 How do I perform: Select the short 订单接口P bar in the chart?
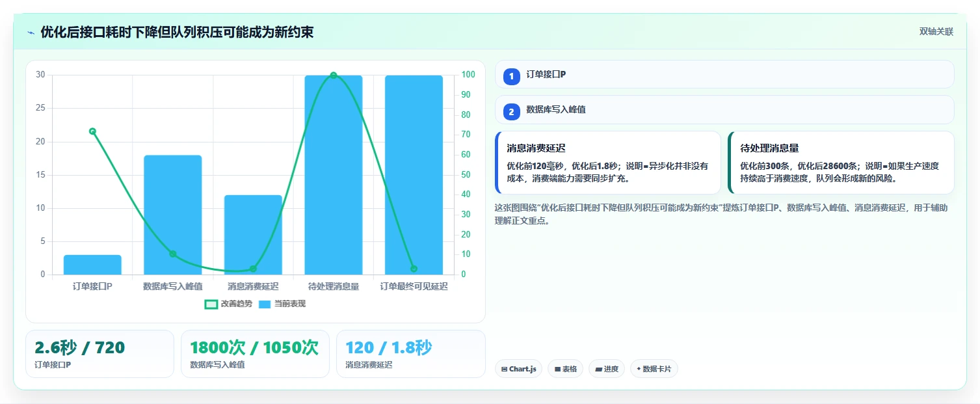[92, 265]
